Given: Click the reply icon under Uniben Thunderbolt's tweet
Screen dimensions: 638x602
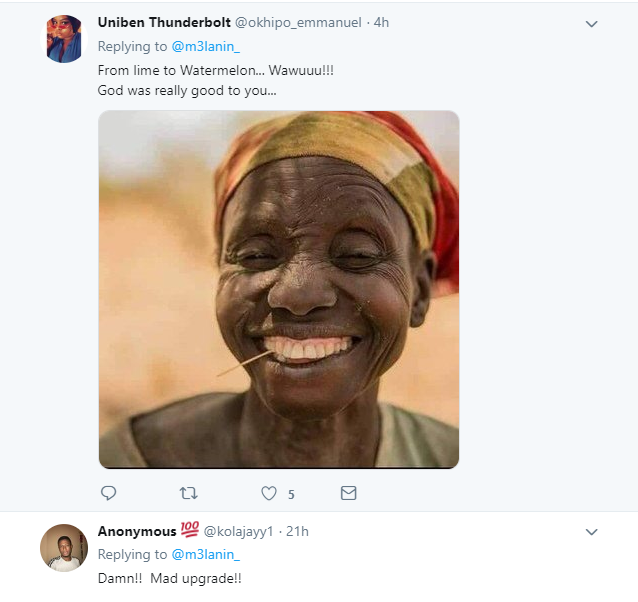Looking at the screenshot, I should 109,493.
